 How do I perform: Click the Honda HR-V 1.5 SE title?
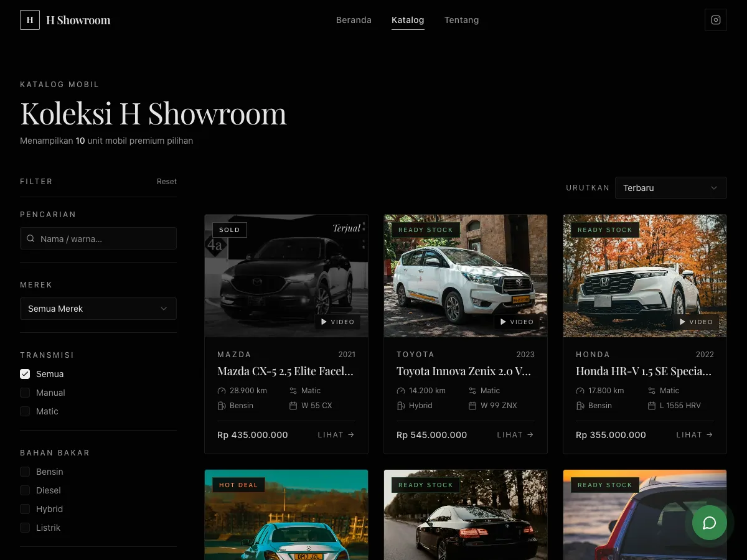click(644, 371)
